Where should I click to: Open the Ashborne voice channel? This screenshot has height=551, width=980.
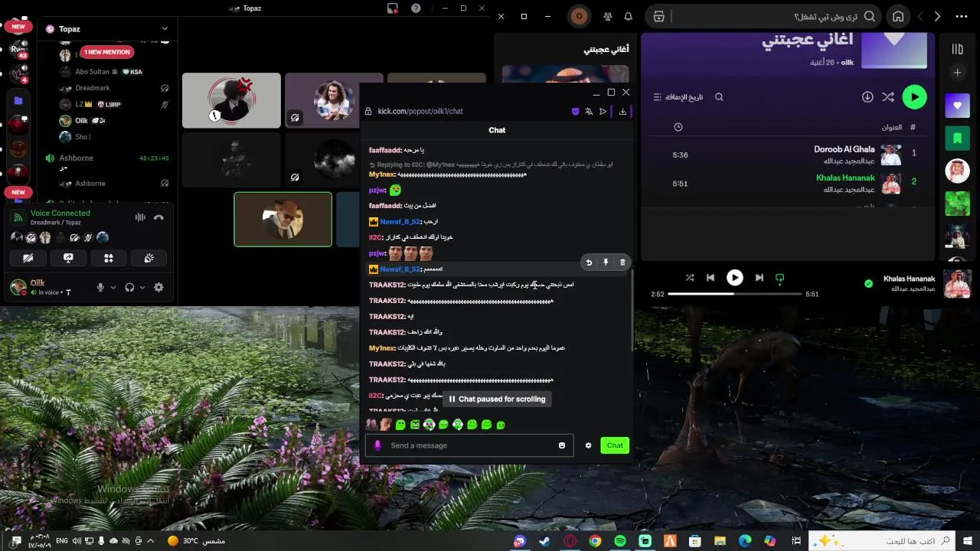pos(76,158)
